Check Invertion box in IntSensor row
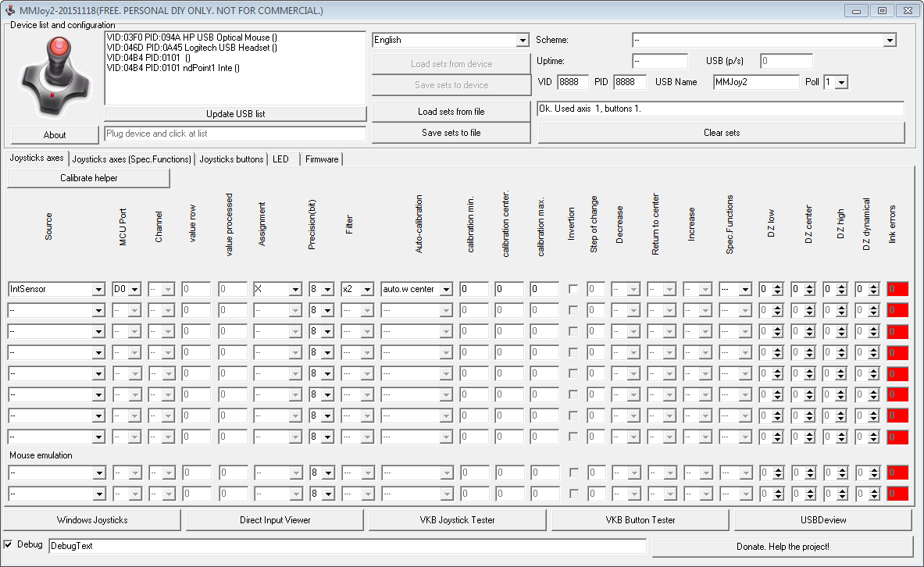This screenshot has width=924, height=567. (573, 290)
